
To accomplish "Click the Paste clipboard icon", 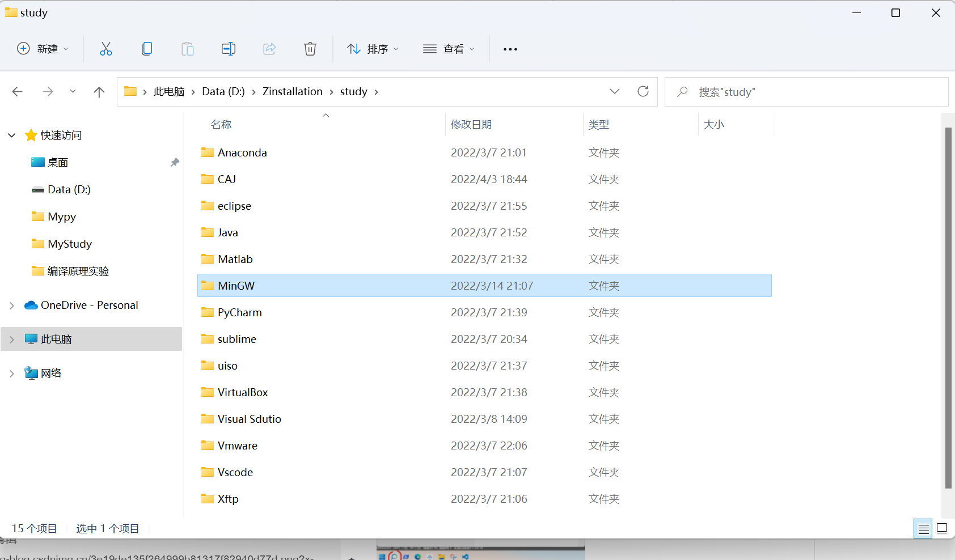I will [x=188, y=49].
